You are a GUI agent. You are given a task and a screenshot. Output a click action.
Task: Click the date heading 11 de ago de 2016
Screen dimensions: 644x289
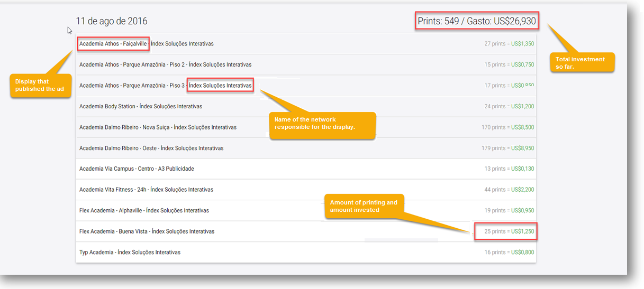112,21
